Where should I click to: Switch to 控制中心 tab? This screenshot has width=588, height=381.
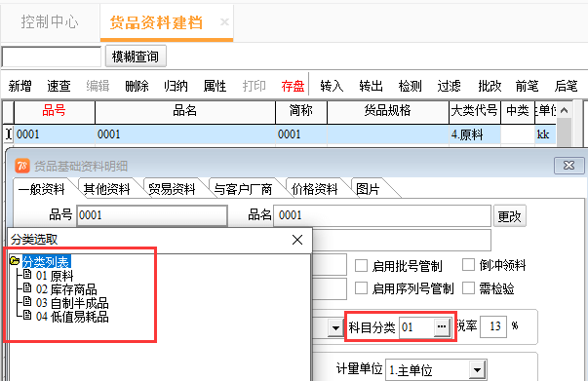(50, 22)
